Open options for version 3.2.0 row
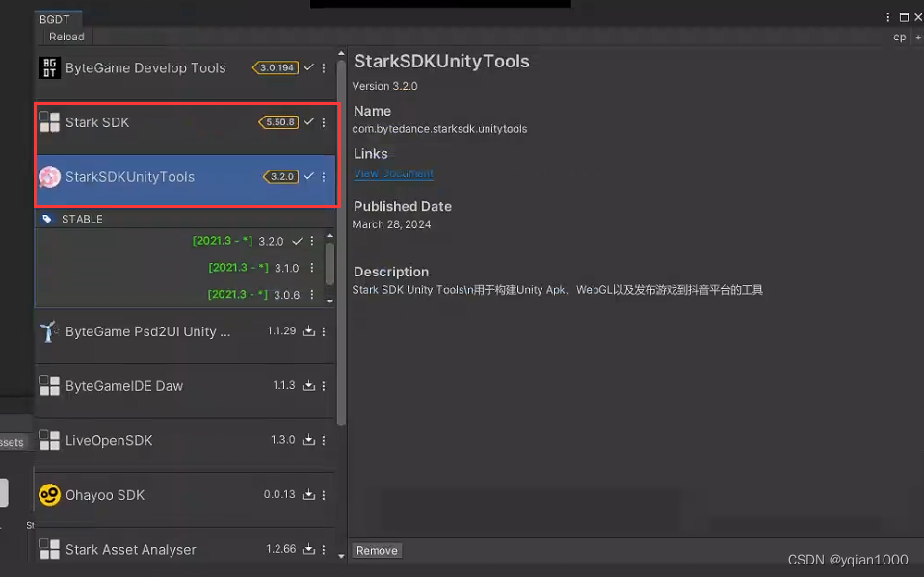 pos(312,241)
